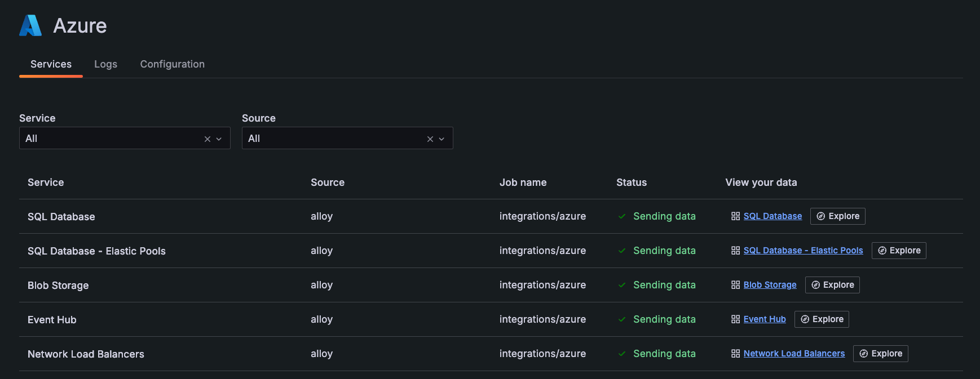Open the Event Hub dashboard link

click(x=764, y=319)
